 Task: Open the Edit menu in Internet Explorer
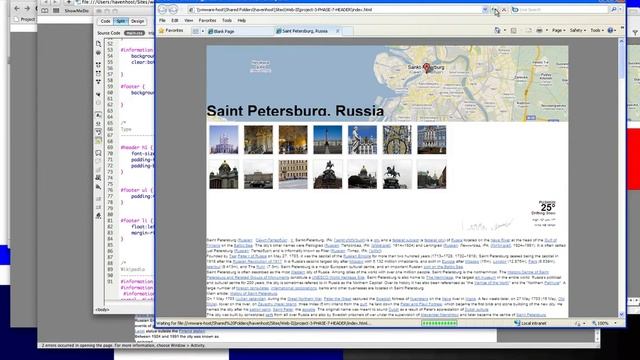(x=175, y=20)
